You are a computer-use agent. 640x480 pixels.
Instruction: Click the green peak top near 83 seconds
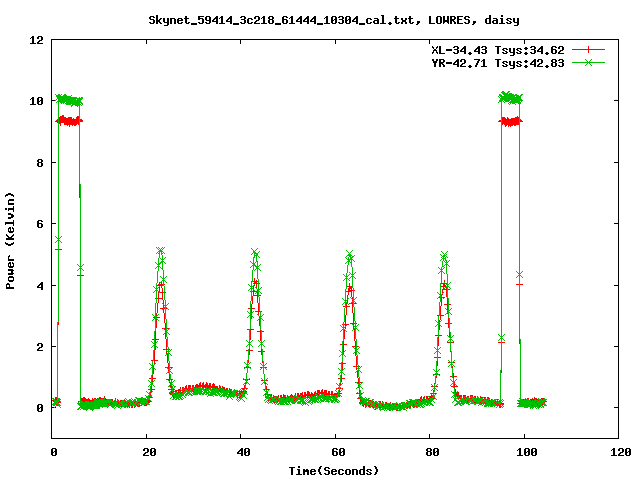444,256
